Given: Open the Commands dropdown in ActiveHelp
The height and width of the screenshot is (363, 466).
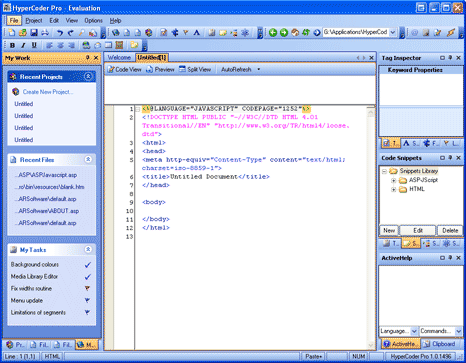Looking at the screenshot, I should point(458,331).
